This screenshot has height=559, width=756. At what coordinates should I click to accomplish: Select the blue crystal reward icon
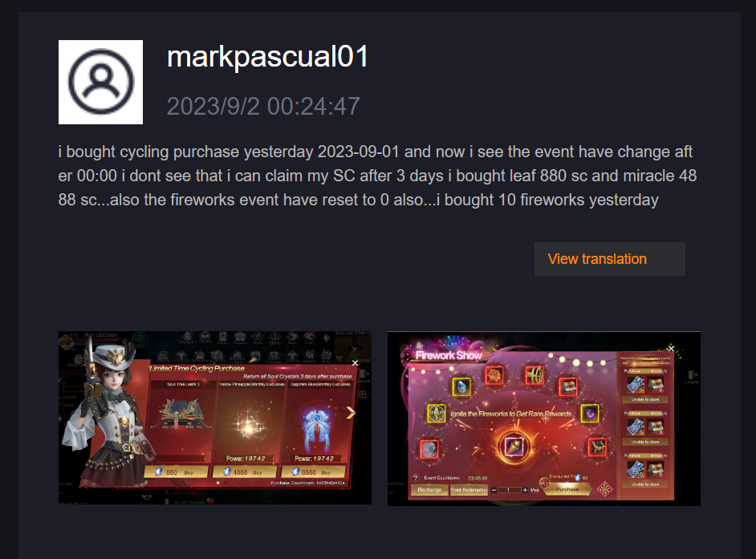pyautogui.click(x=461, y=387)
